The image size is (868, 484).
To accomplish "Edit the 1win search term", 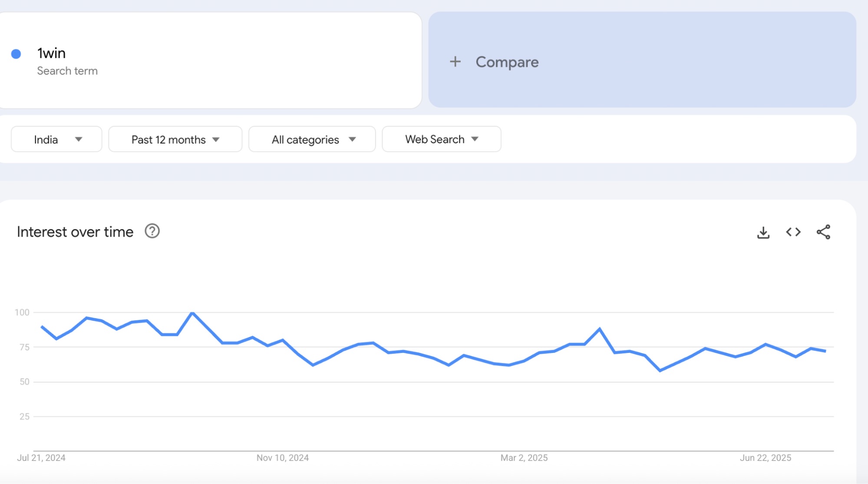I will point(51,53).
